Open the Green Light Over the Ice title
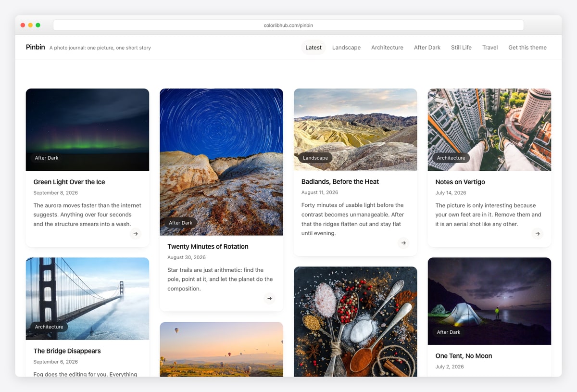 [x=69, y=182]
